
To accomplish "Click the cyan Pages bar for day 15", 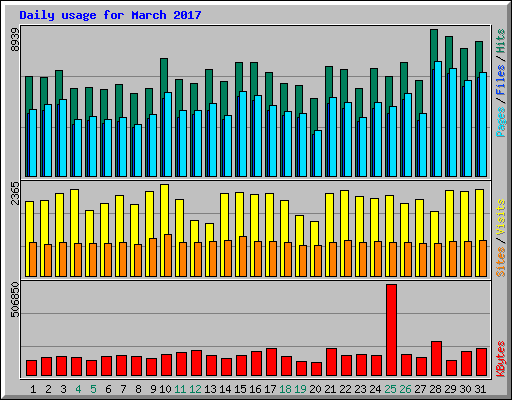I will point(243,134).
